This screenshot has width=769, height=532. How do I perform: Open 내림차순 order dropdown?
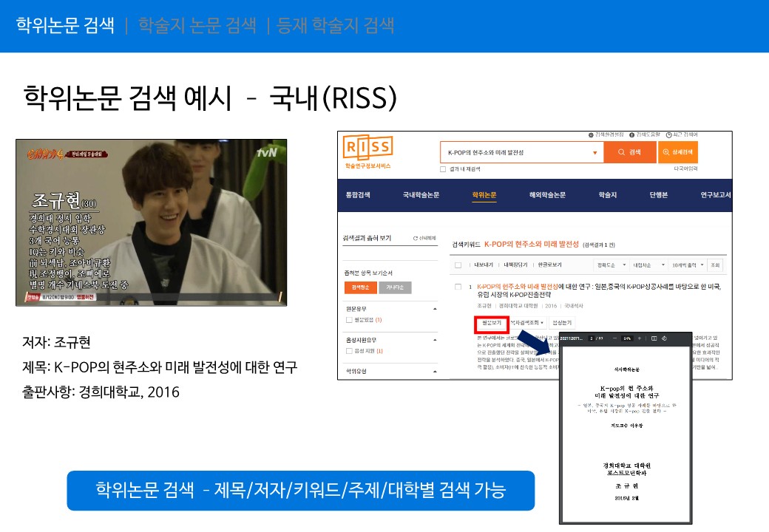click(x=648, y=265)
